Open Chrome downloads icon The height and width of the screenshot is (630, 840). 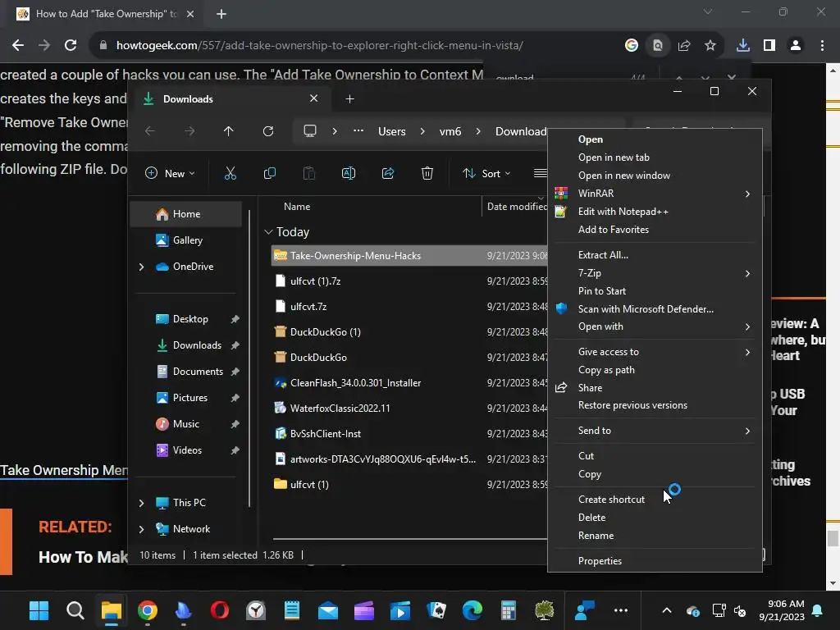point(743,46)
